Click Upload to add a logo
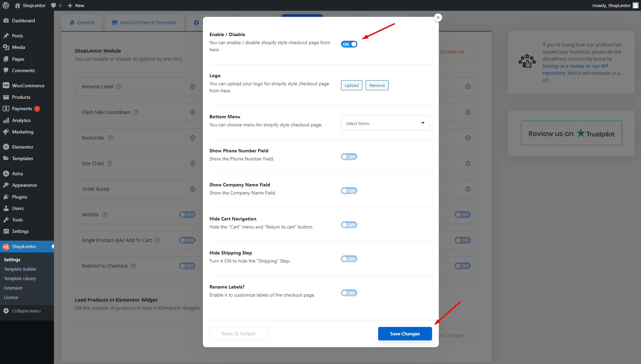The height and width of the screenshot is (364, 641). point(352,86)
